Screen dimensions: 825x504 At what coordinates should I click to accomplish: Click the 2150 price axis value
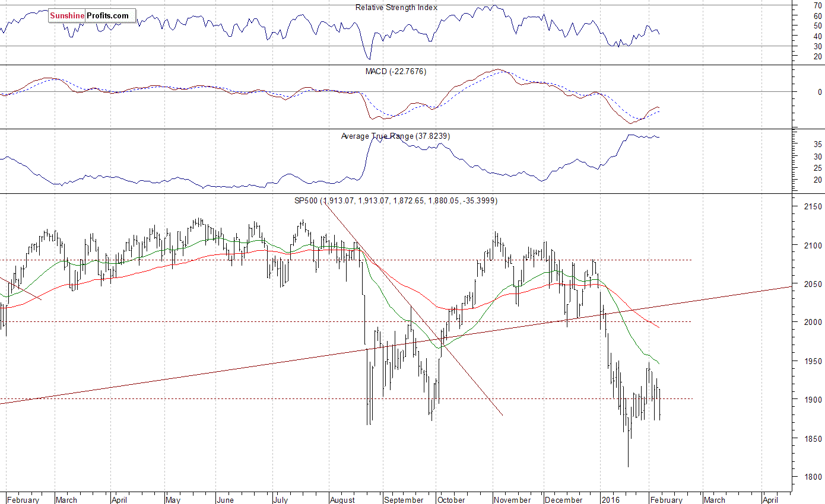pos(813,206)
